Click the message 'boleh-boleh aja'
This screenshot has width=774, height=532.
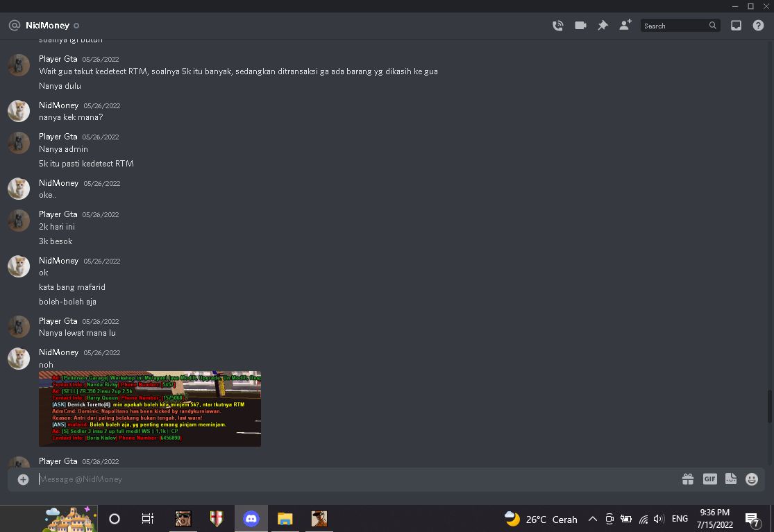(x=67, y=302)
